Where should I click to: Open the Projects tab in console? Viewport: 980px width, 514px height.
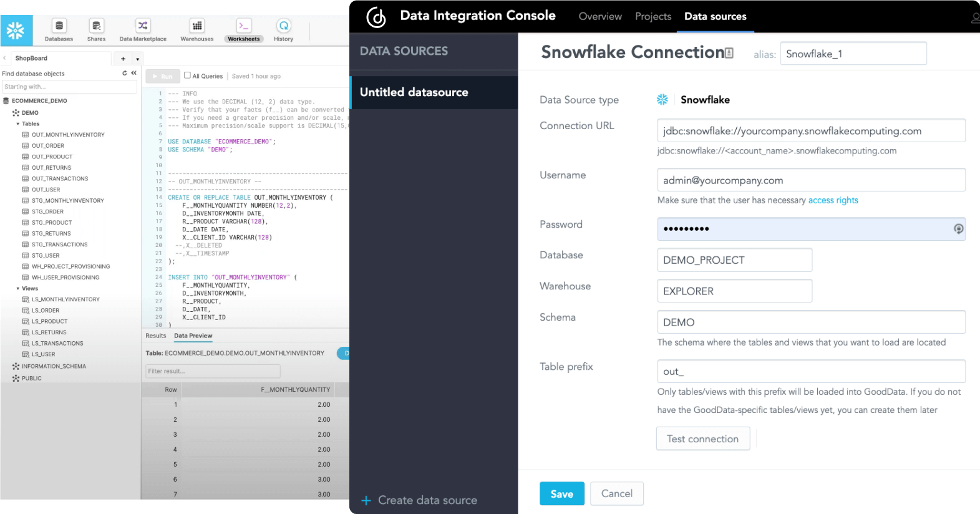point(653,16)
